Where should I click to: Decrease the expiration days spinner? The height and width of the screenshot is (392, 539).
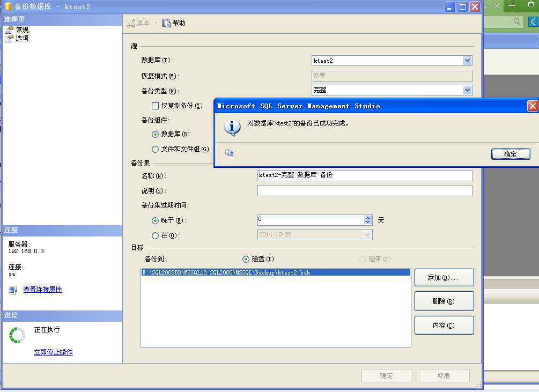click(368, 223)
